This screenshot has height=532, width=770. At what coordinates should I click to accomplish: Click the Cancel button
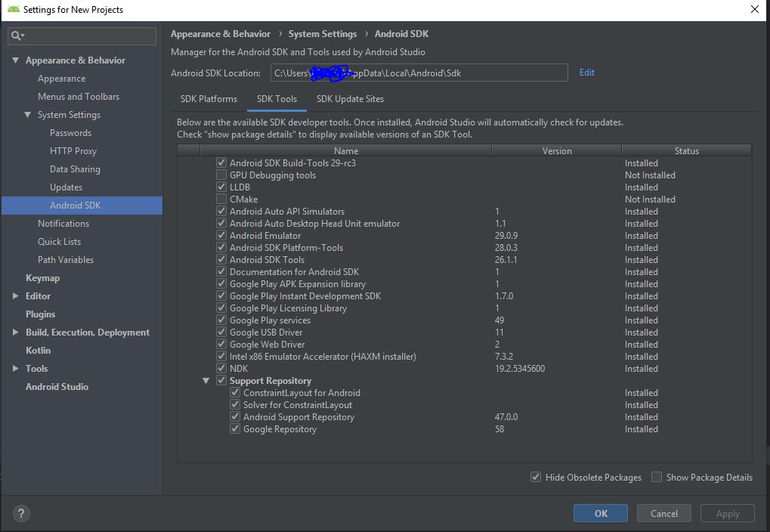[663, 513]
